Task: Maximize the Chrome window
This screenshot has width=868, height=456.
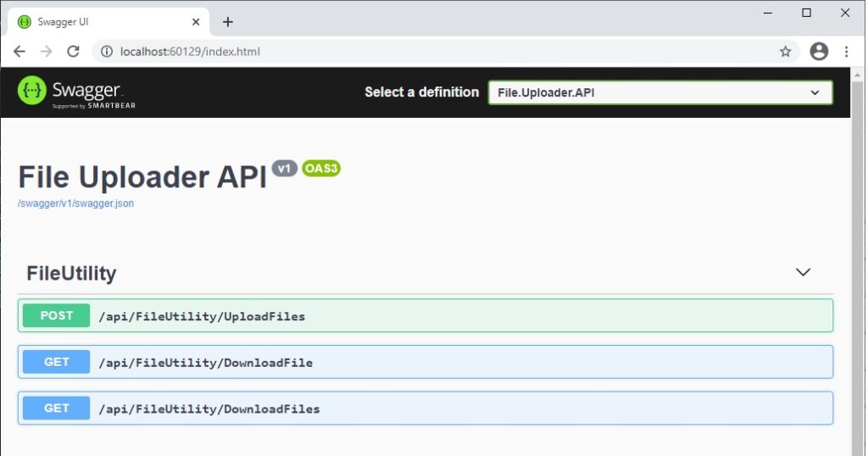Action: pyautogui.click(x=807, y=13)
